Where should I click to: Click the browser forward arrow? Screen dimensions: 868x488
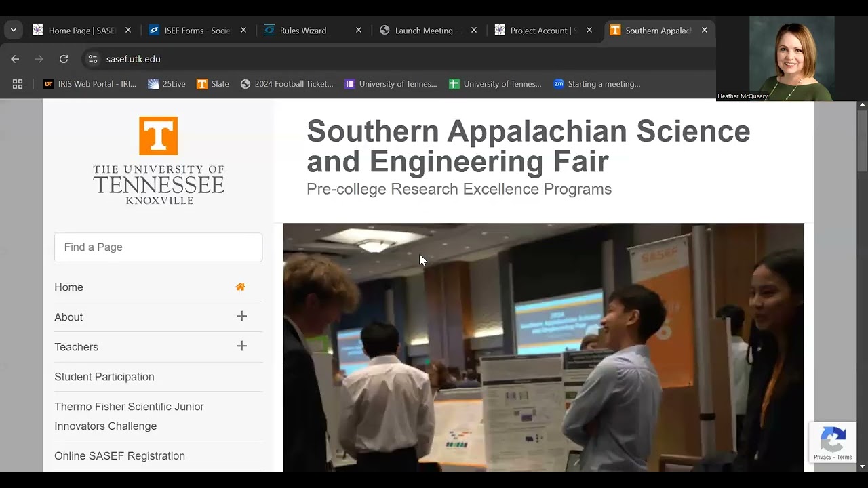pos(39,59)
